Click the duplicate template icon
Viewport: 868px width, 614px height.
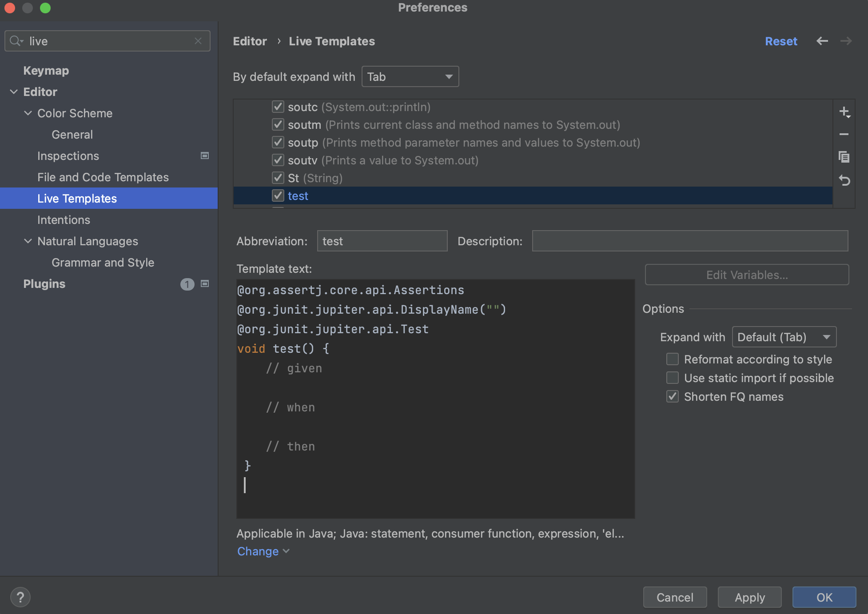(844, 157)
